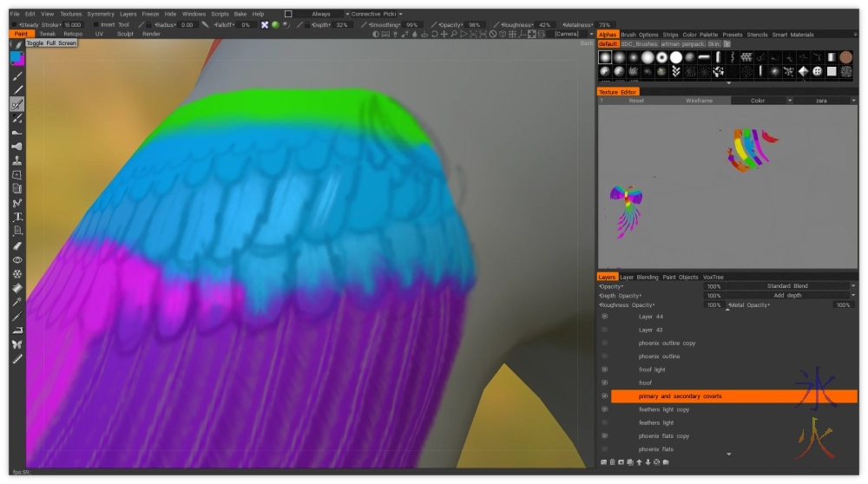
Task: Toggle visibility of Layer 44
Action: 605,317
